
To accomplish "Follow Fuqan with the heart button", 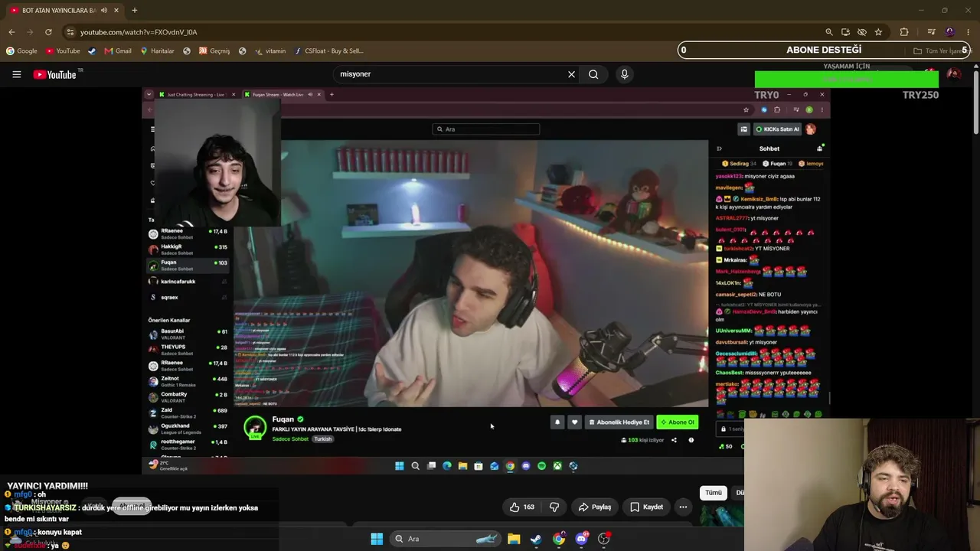I will (x=574, y=422).
